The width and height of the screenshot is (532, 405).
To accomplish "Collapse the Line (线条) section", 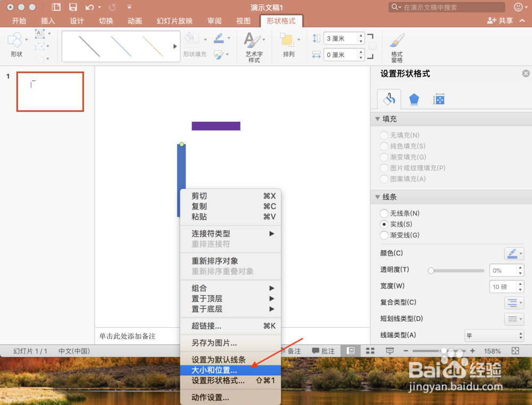I will click(377, 197).
